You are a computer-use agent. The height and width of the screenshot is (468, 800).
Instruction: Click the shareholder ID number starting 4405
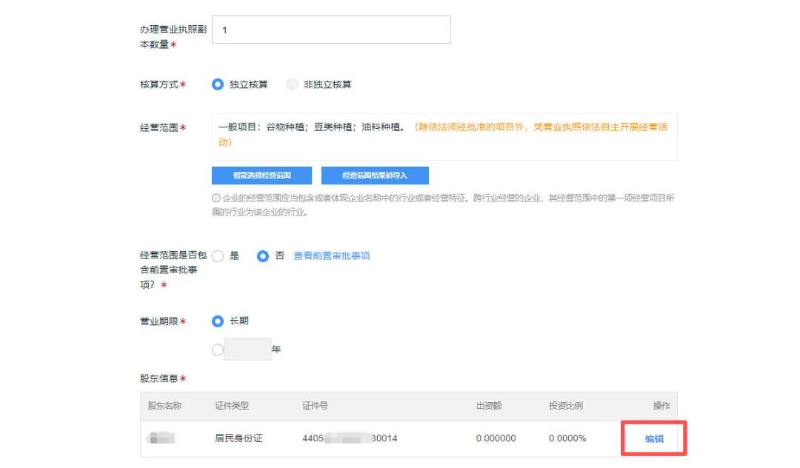[x=349, y=439]
